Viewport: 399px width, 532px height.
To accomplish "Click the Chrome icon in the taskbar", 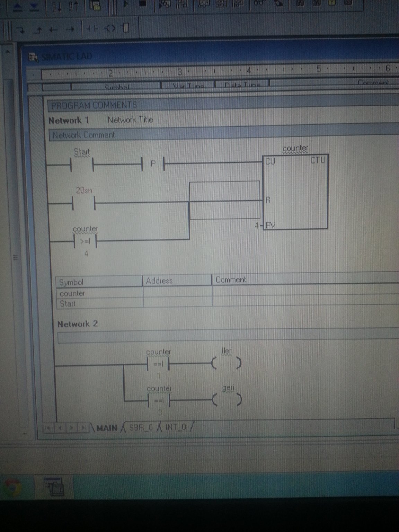I will click(x=12, y=487).
